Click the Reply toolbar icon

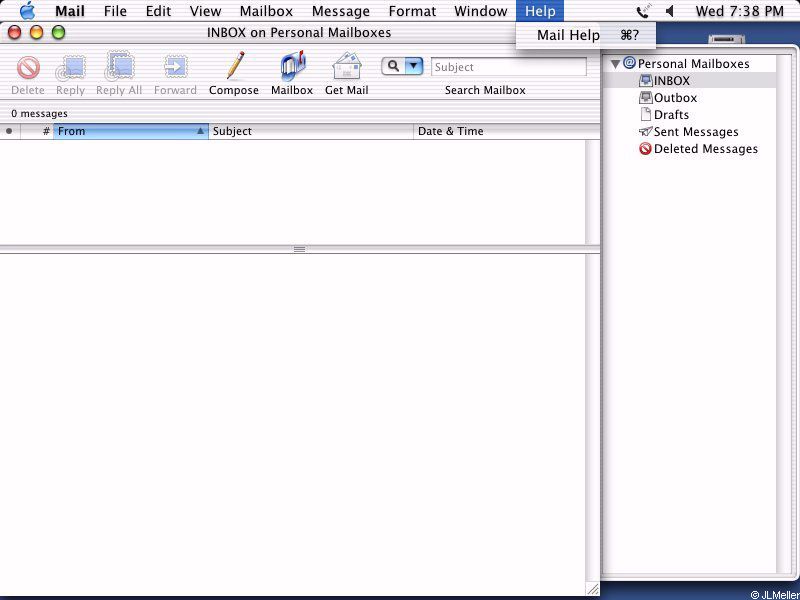pos(70,68)
